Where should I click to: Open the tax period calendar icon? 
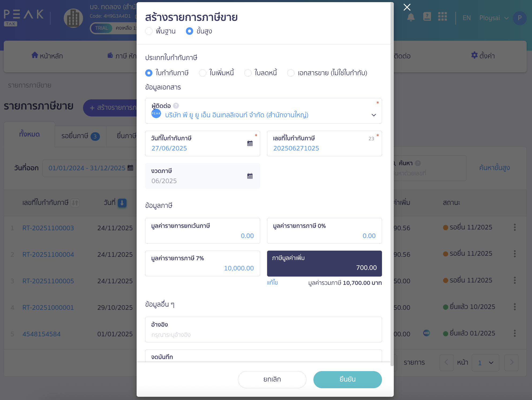tap(250, 176)
